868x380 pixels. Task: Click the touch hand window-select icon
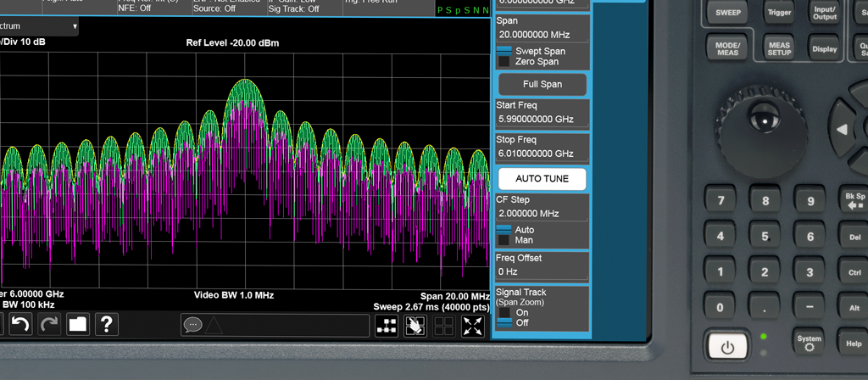pos(415,325)
